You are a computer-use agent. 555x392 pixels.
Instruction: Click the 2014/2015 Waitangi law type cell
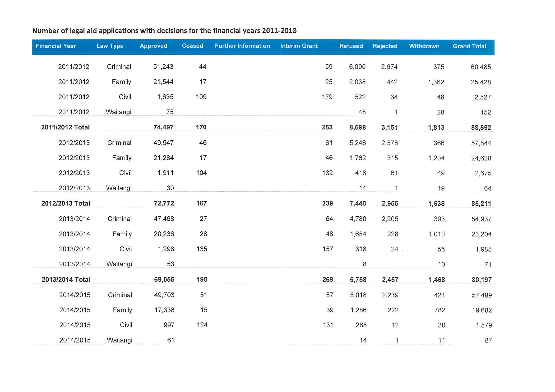pyautogui.click(x=119, y=340)
